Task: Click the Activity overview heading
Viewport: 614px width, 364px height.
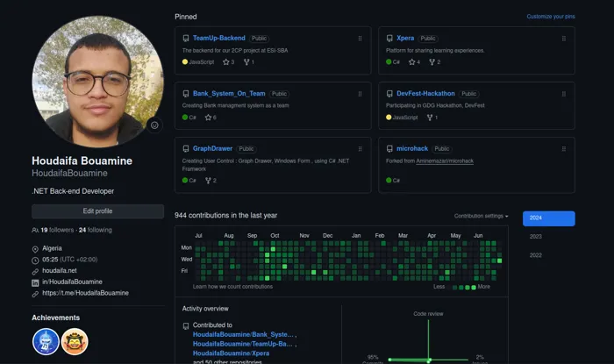Action: pyautogui.click(x=205, y=309)
